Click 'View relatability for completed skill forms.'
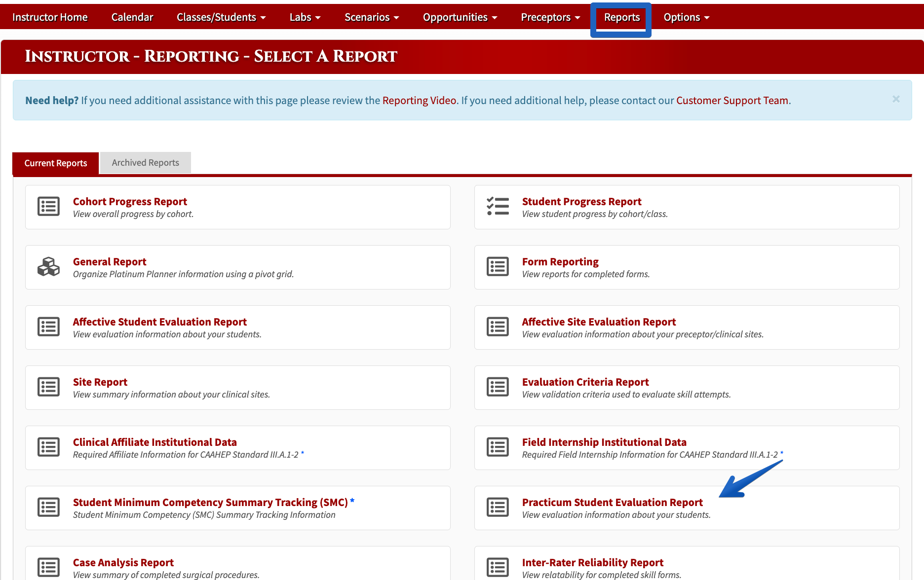This screenshot has height=580, width=924. 602,575
